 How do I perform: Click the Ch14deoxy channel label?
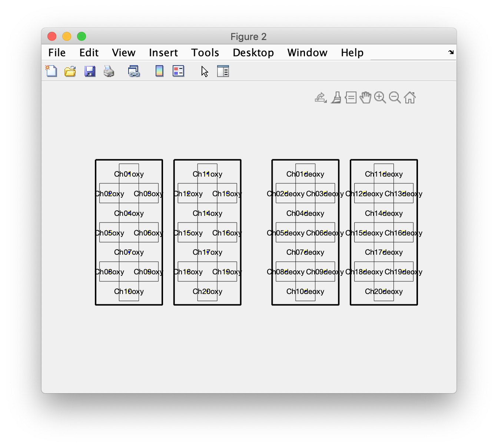tap(384, 213)
